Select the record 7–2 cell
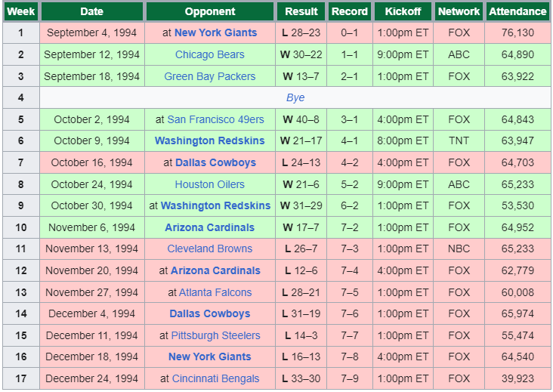The width and height of the screenshot is (553, 392). pyautogui.click(x=350, y=227)
